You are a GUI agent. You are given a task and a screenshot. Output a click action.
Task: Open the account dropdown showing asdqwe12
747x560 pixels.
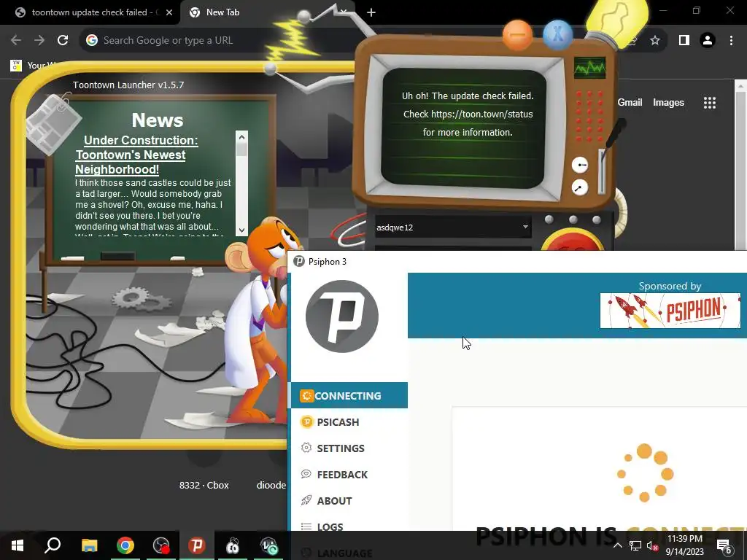click(452, 227)
